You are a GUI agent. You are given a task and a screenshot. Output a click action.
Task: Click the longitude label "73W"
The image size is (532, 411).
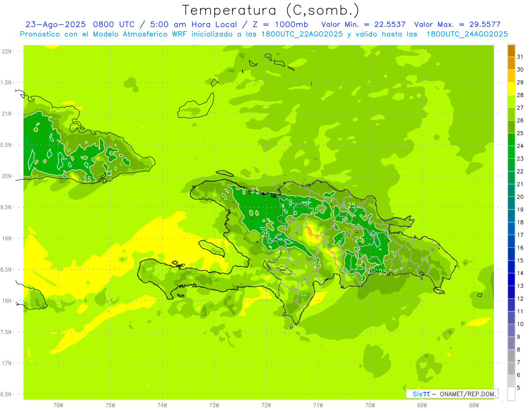pyautogui.click(x=214, y=405)
